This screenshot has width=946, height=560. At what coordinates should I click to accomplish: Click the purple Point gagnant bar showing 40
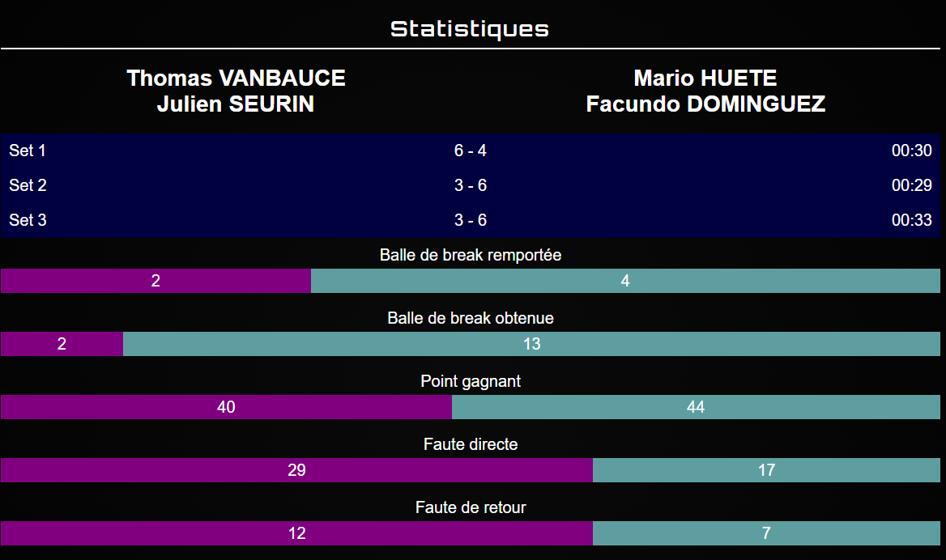tap(226, 407)
